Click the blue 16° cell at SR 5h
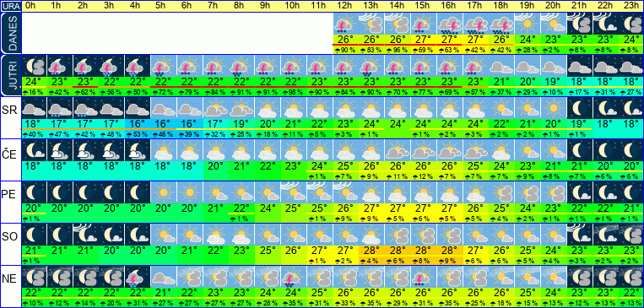The width and height of the screenshot is (644, 308). point(164,123)
